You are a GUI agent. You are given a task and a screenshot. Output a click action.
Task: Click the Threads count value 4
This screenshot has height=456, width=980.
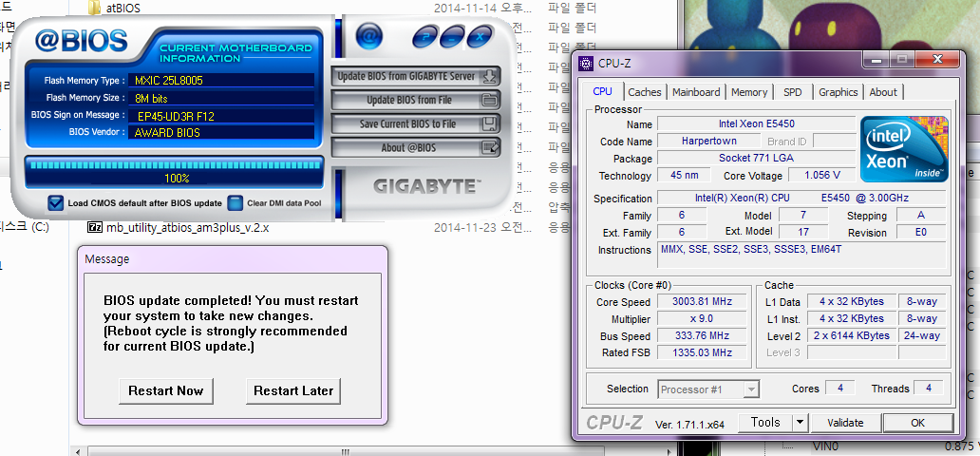928,388
